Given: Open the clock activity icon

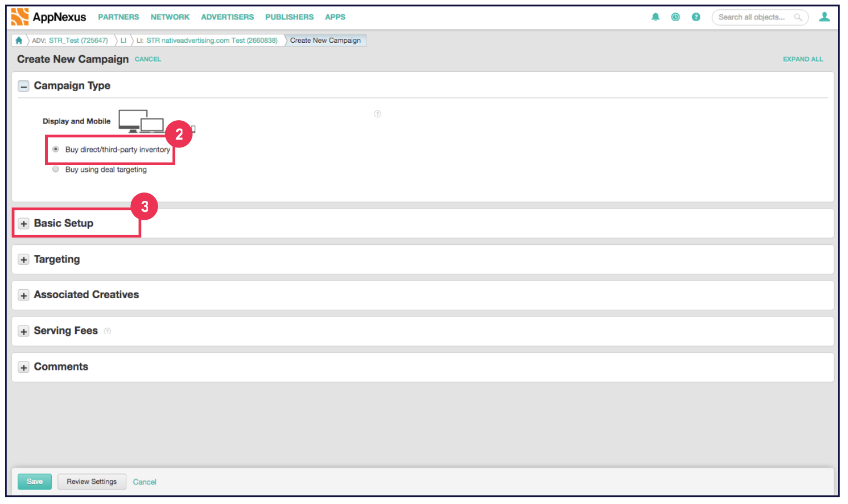Looking at the screenshot, I should tap(676, 17).
